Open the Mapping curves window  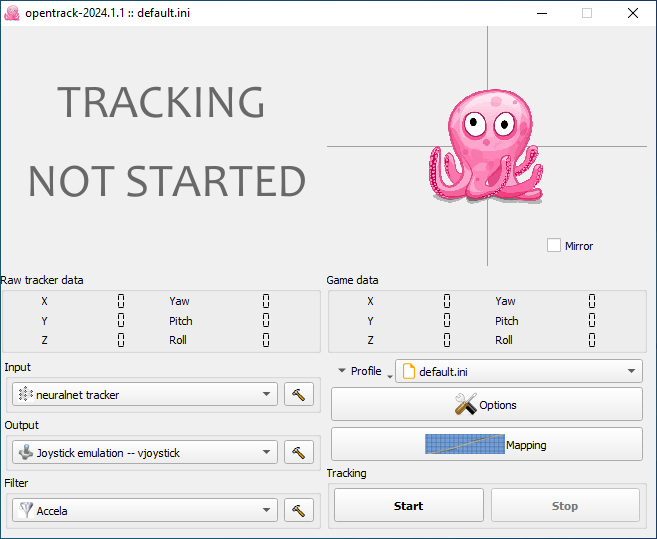pyautogui.click(x=486, y=444)
